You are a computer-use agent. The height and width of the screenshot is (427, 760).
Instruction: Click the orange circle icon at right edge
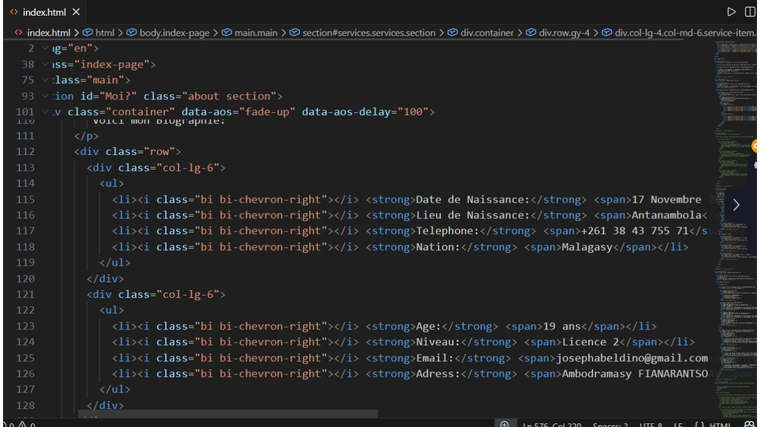tap(756, 146)
